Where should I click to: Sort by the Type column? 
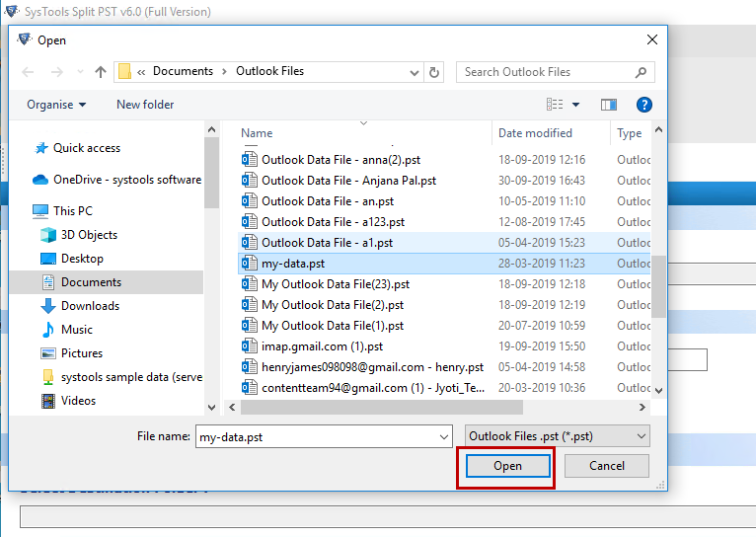coord(630,133)
